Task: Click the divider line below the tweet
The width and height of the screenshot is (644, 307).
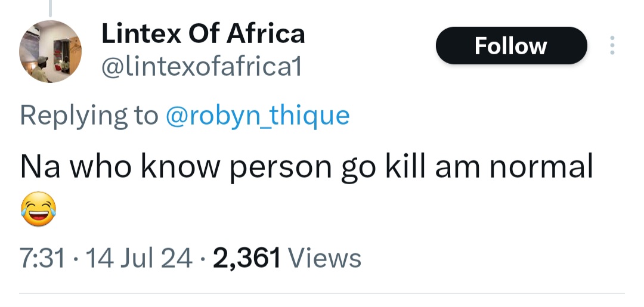Action: pyautogui.click(x=322, y=293)
